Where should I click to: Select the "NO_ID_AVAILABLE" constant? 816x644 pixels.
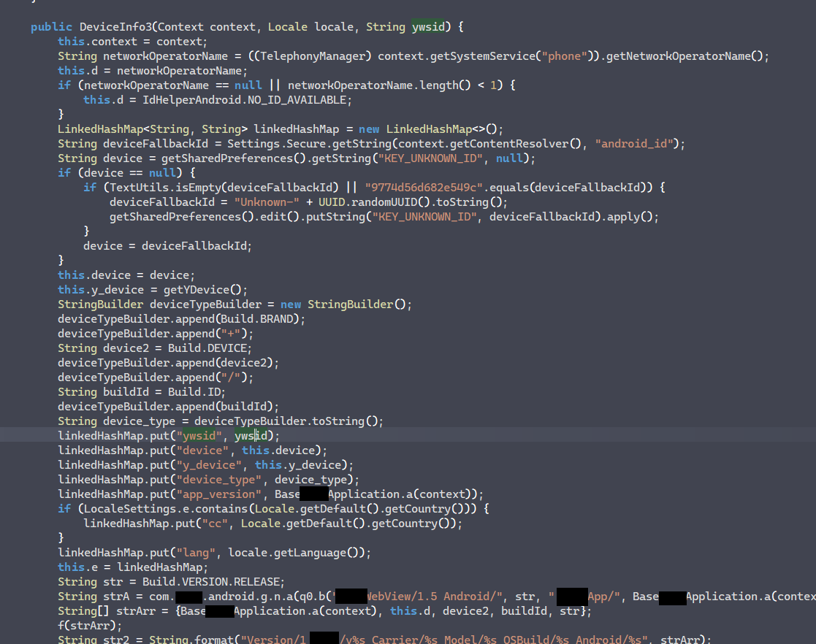coord(297,100)
